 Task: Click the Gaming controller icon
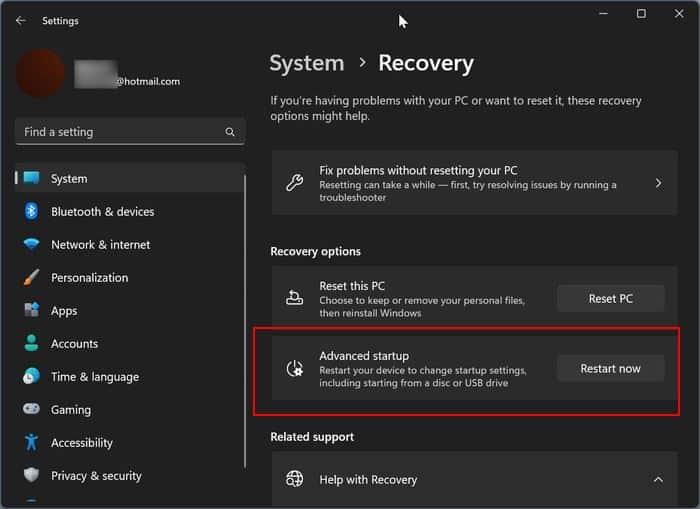coord(31,409)
